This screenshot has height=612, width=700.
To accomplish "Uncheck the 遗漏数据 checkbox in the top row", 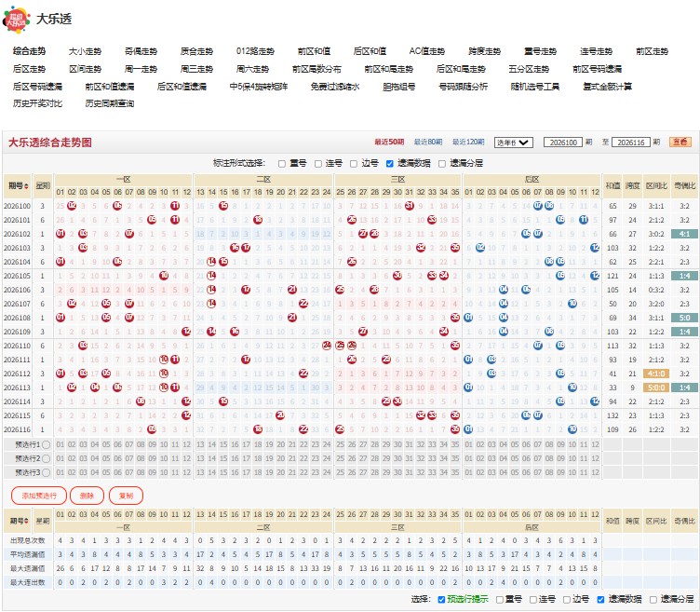I will click(x=389, y=164).
